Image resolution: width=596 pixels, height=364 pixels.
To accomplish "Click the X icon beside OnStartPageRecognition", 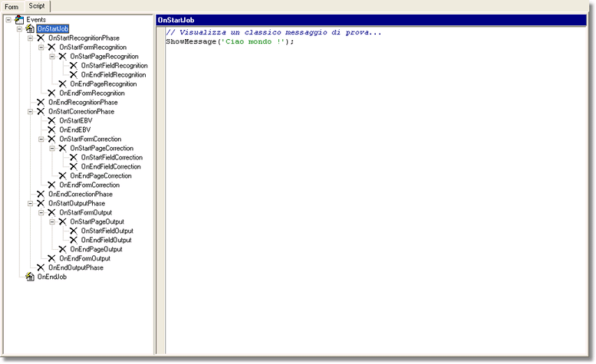I will pos(63,57).
